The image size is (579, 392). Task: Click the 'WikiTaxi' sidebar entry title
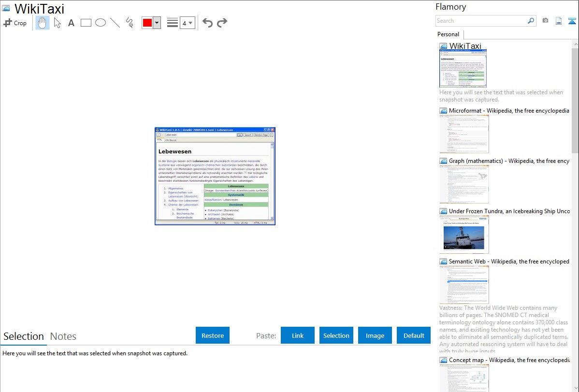pyautogui.click(x=465, y=46)
